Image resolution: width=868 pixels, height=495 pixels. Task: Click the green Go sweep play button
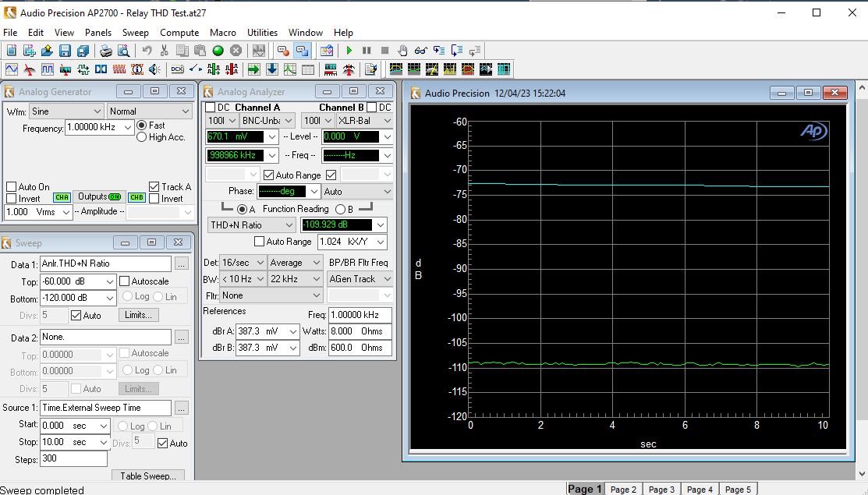tap(349, 51)
